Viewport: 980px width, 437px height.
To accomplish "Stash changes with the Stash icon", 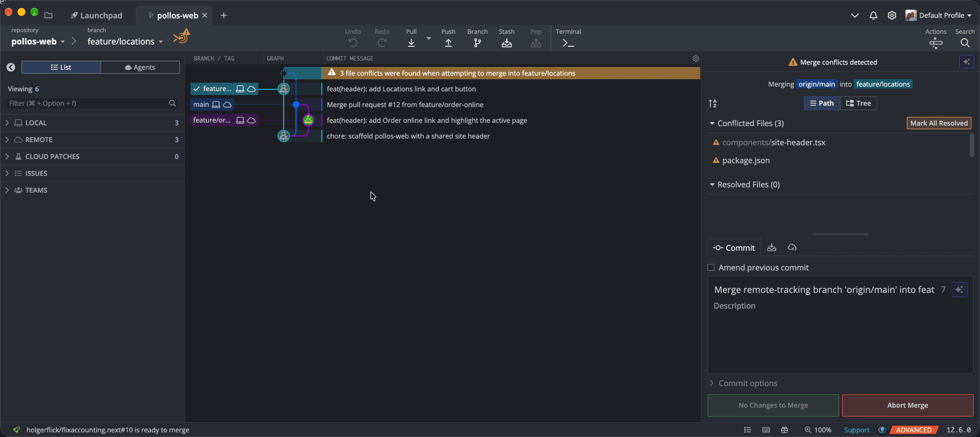I will [507, 43].
